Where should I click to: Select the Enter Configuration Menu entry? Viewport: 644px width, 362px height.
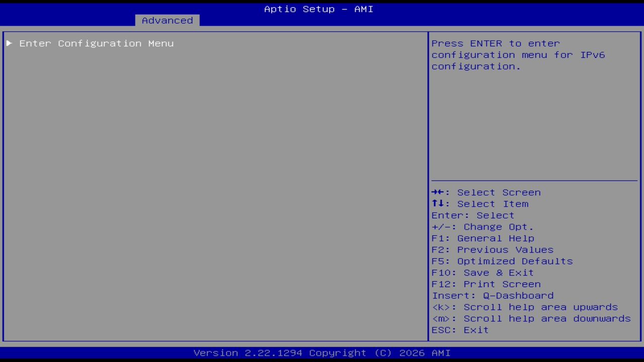[x=96, y=43]
